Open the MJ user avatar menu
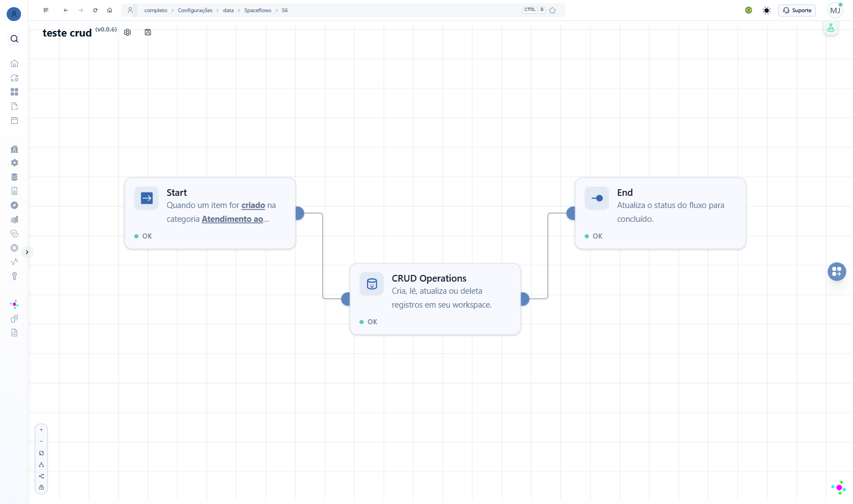This screenshot has height=504, width=853. coord(835,11)
